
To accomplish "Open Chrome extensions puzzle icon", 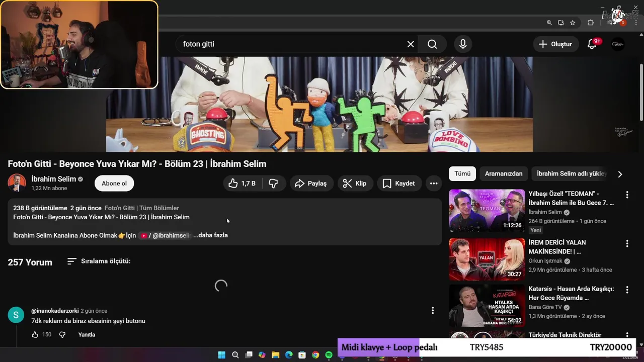I will click(591, 23).
